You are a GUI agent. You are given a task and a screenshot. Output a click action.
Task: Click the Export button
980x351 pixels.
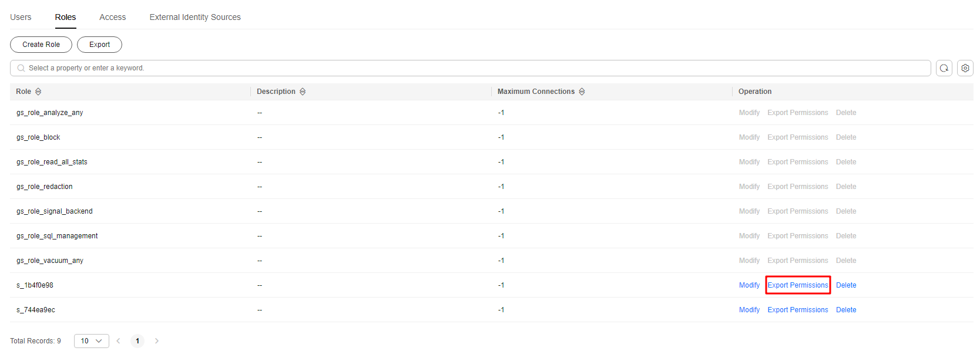coord(99,45)
